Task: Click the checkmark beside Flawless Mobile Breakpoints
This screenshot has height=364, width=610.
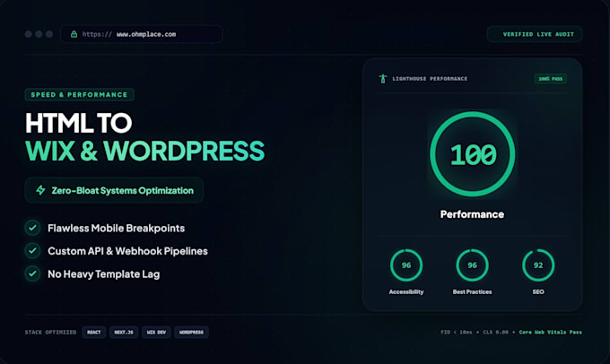Action: click(x=32, y=228)
